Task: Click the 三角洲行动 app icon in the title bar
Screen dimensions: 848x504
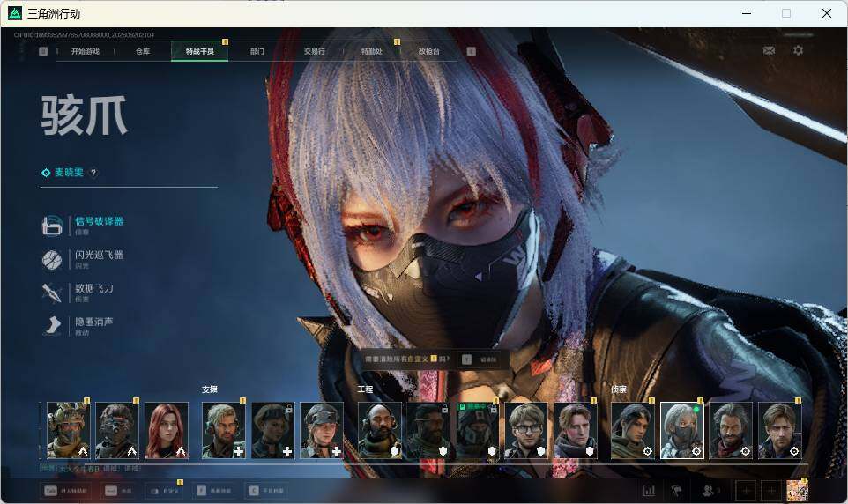Action: click(15, 13)
